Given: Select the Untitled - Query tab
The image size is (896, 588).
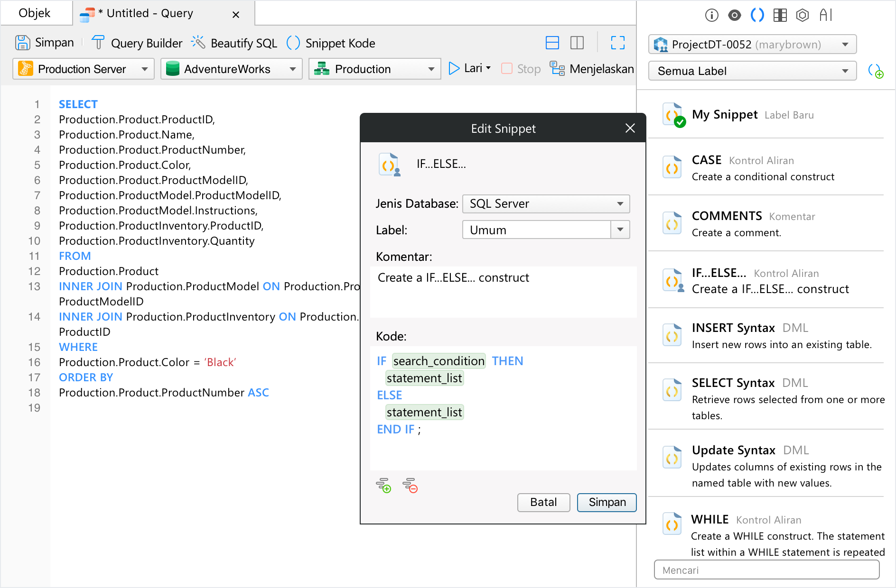Looking at the screenshot, I should click(x=149, y=13).
